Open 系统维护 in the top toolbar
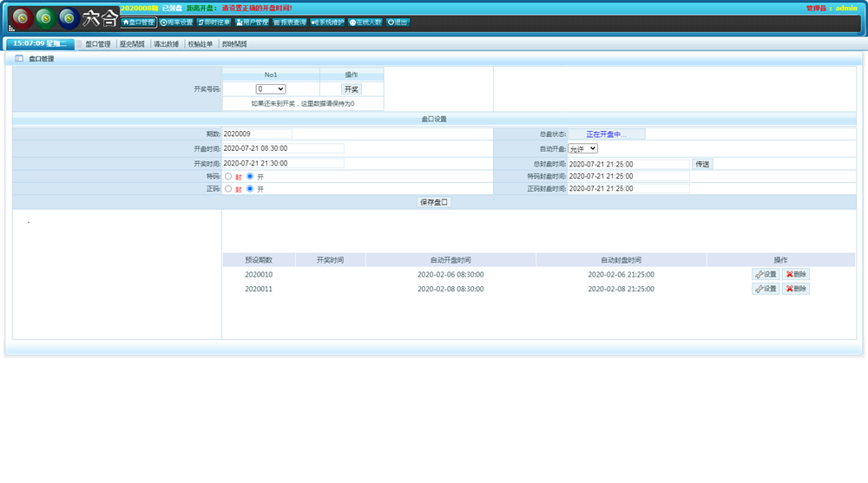This screenshot has width=868, height=483. click(x=328, y=23)
